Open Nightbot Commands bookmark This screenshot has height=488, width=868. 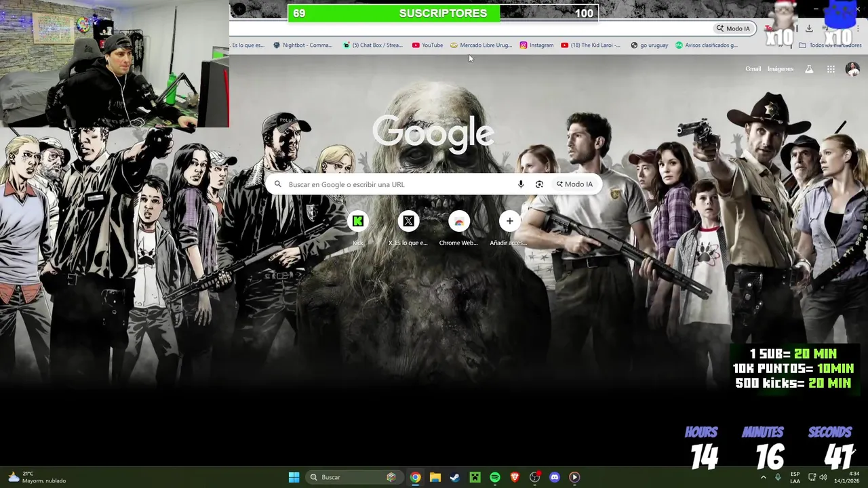coord(302,45)
